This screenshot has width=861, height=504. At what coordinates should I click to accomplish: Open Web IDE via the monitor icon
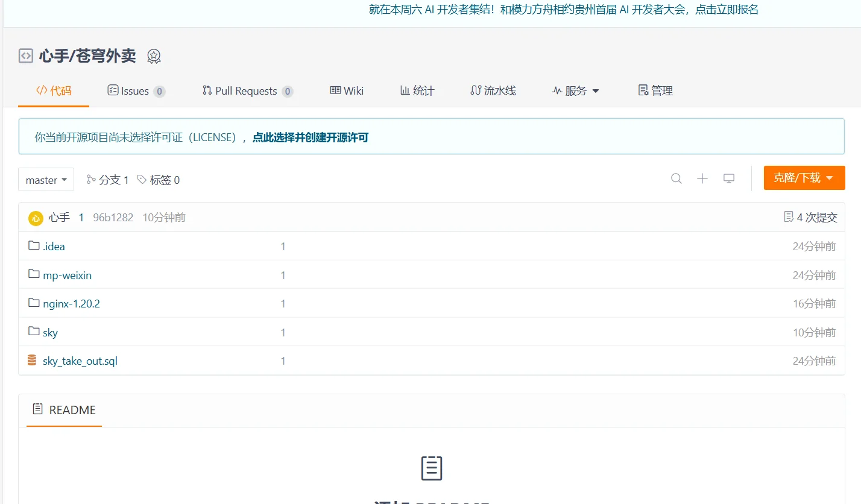point(729,178)
